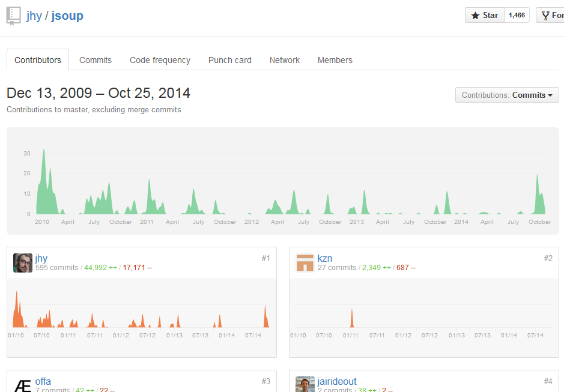Click 'Contributions to master, excluding merge commits' text
Image resolution: width=564 pixels, height=392 pixels.
tap(94, 110)
